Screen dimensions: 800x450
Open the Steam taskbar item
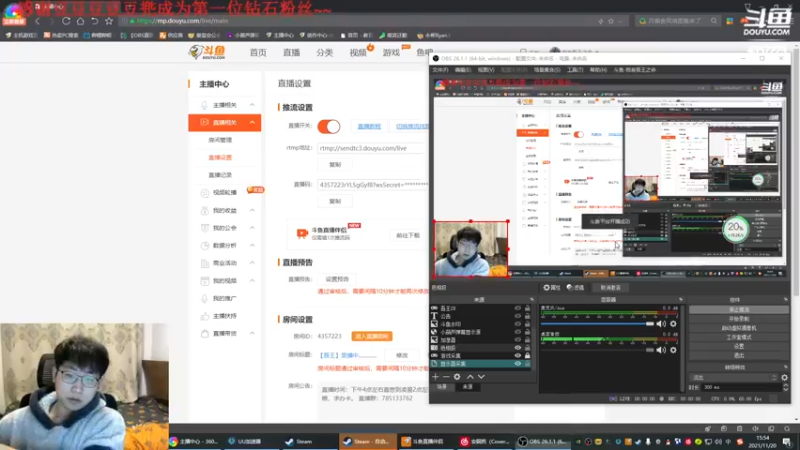point(305,441)
